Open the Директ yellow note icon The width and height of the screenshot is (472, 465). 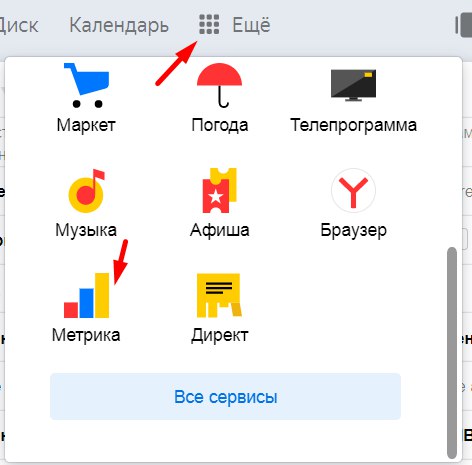pyautogui.click(x=219, y=295)
